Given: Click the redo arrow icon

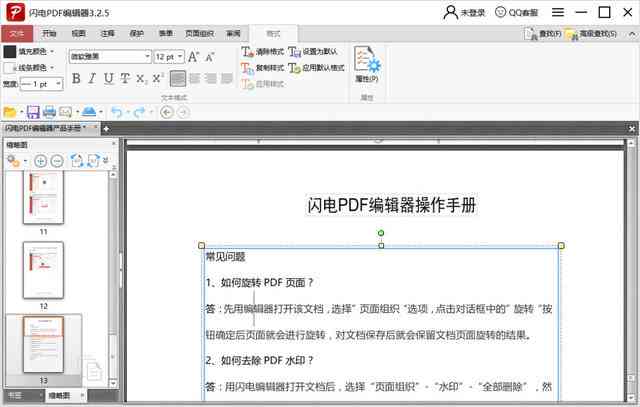Looking at the screenshot, I should click(140, 112).
